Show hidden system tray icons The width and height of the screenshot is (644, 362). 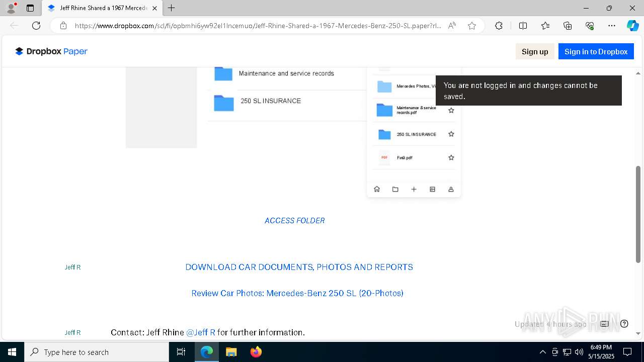pos(542,352)
